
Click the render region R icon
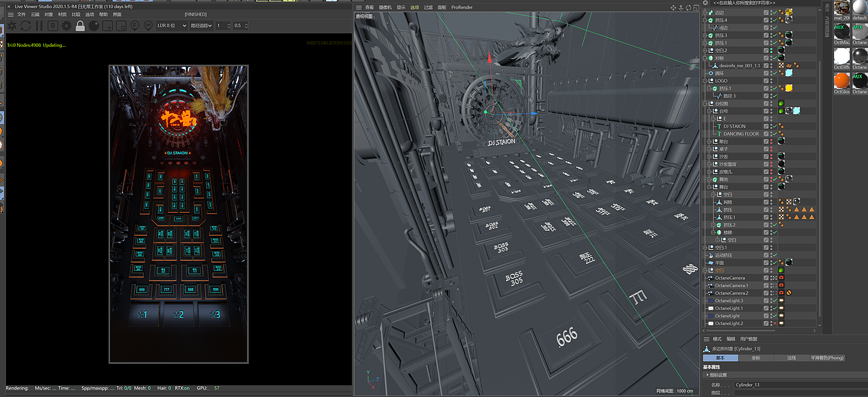click(53, 26)
